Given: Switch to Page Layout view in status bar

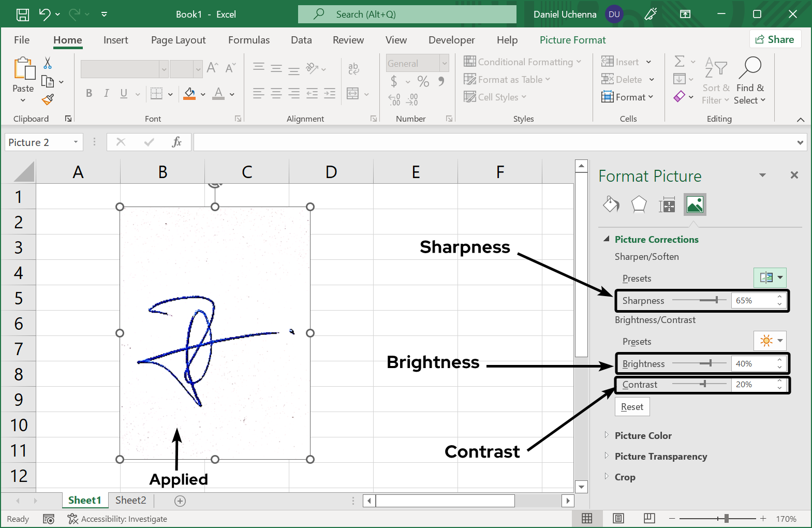Looking at the screenshot, I should (618, 518).
